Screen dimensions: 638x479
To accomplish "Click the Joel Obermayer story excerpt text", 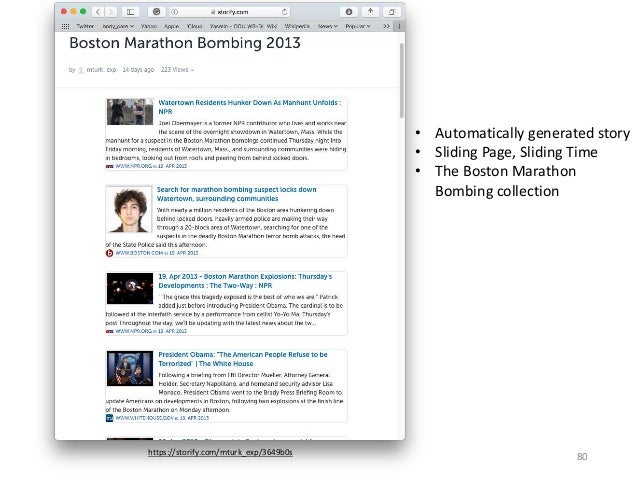I will pos(226,140).
